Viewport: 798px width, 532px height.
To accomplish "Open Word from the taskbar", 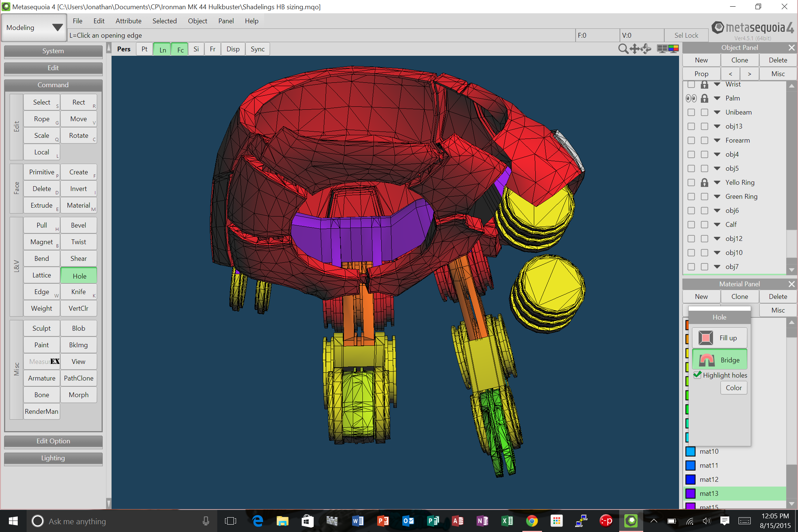I will pyautogui.click(x=358, y=521).
